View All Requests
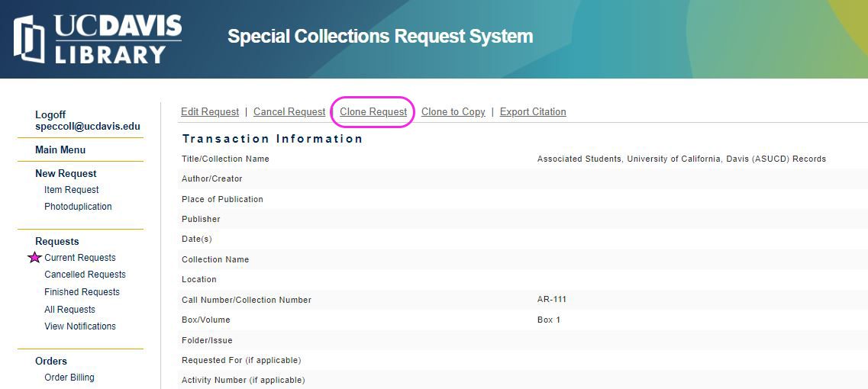Image resolution: width=868 pixels, height=389 pixels. [69, 310]
